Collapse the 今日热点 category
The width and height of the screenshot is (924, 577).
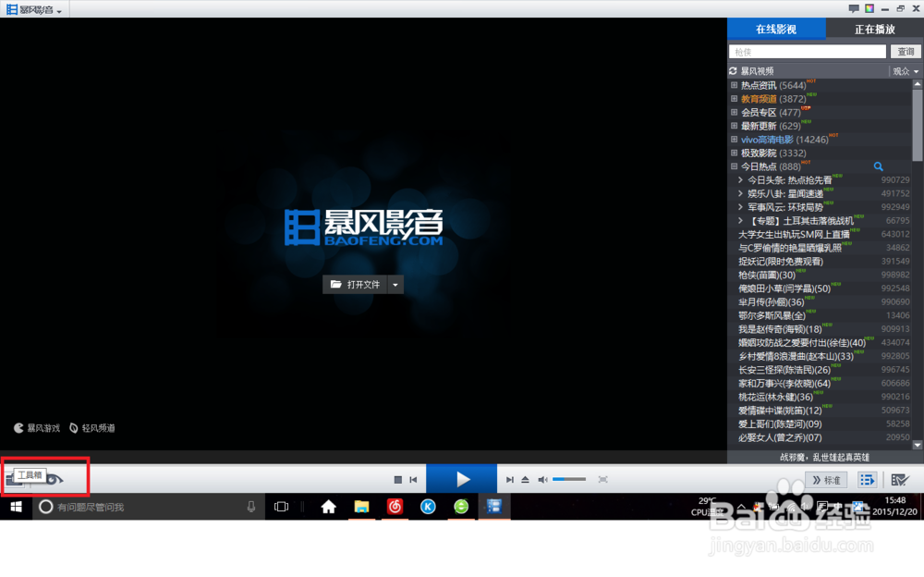735,166
